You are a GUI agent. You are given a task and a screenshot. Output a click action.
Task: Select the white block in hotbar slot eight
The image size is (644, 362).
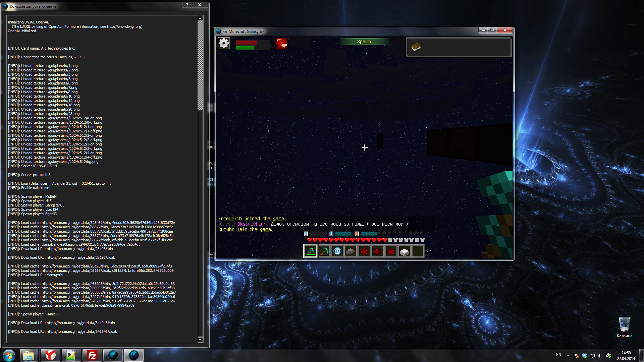[405, 251]
